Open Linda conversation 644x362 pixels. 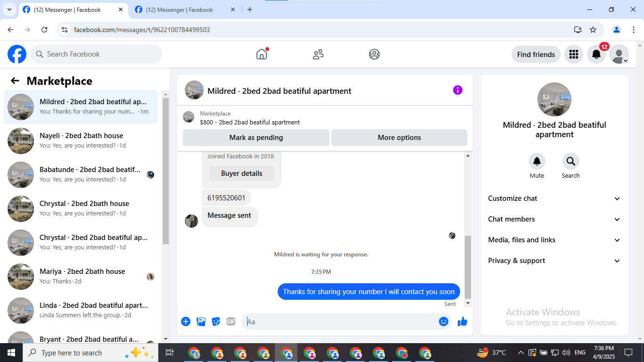click(x=81, y=311)
